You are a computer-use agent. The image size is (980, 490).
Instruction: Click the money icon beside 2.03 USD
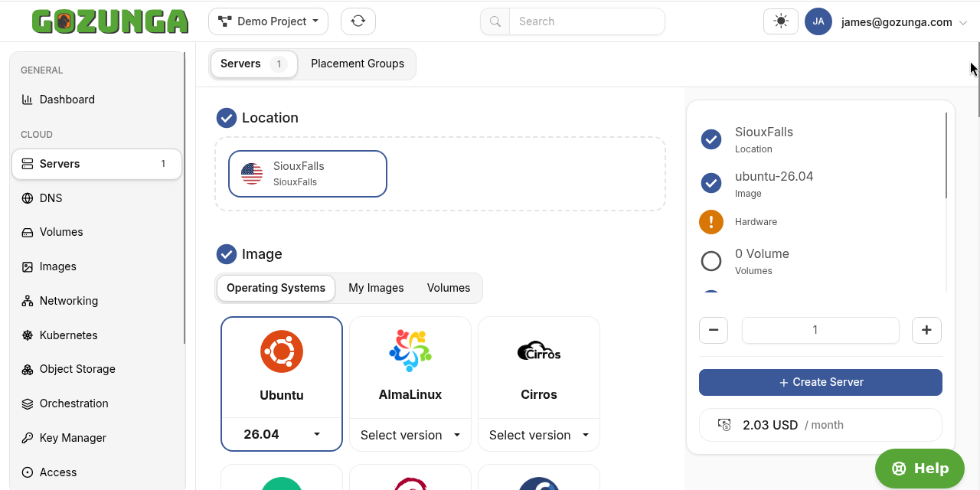coord(724,424)
